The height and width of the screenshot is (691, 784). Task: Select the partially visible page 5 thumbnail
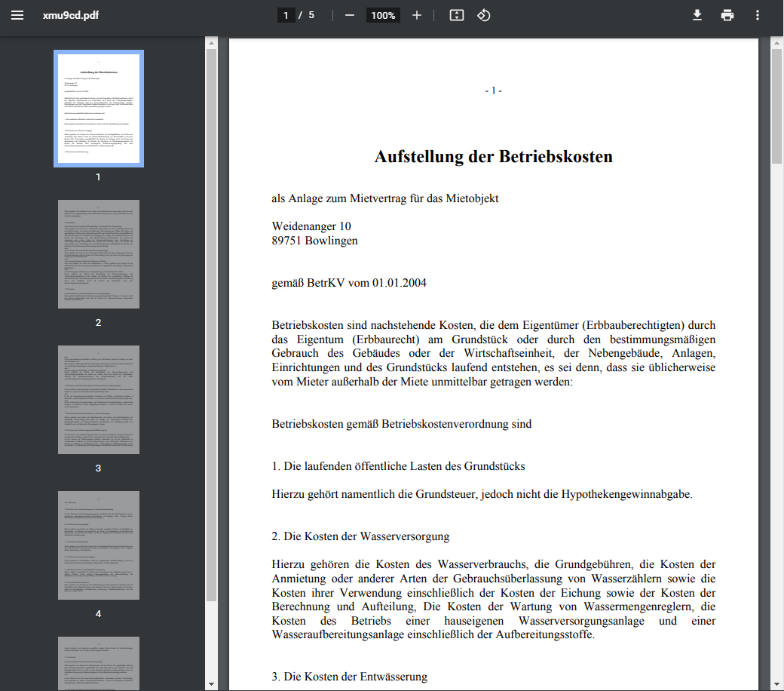coord(99,663)
